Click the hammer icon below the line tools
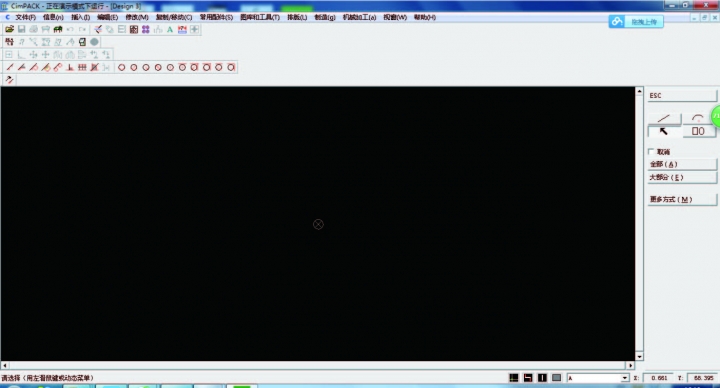The height and width of the screenshot is (388, 720). point(9,80)
